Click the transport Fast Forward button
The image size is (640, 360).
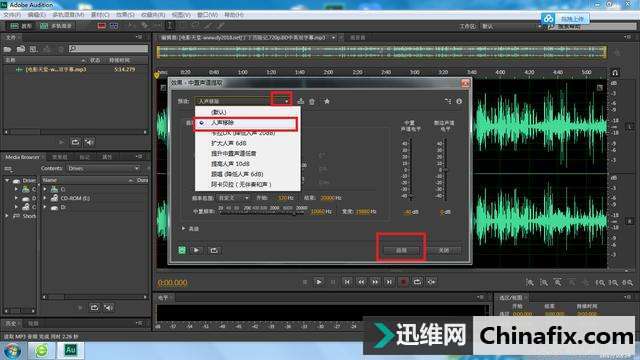pos(375,282)
